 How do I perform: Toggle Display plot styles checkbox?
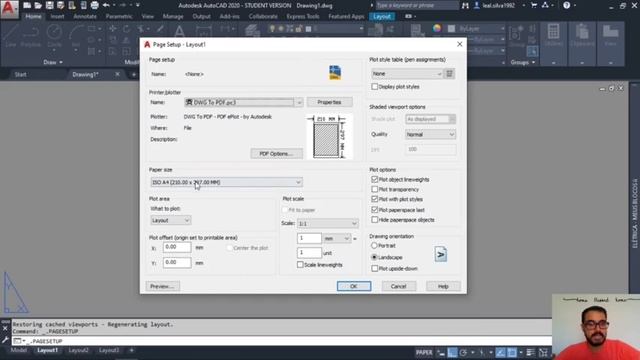(374, 87)
